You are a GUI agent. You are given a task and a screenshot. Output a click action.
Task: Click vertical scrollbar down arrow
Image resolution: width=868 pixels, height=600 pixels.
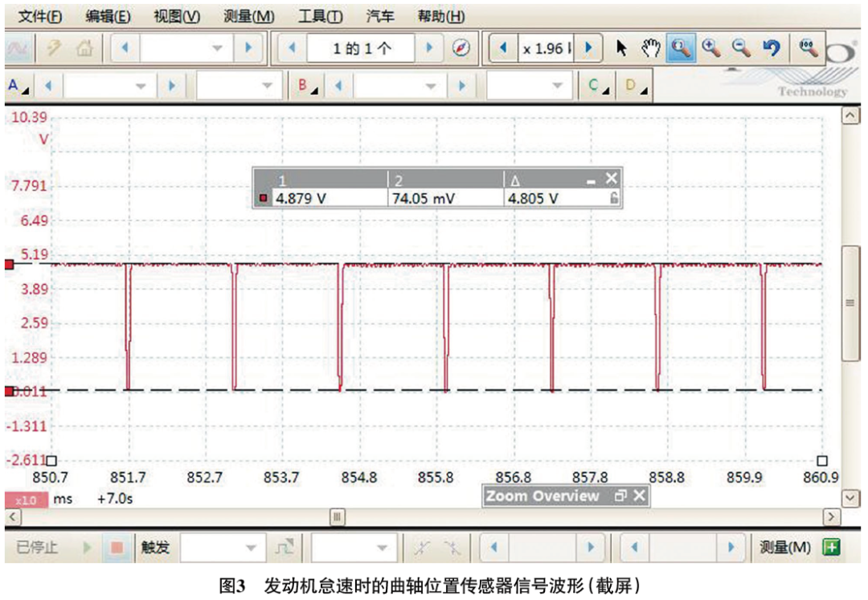tap(850, 498)
